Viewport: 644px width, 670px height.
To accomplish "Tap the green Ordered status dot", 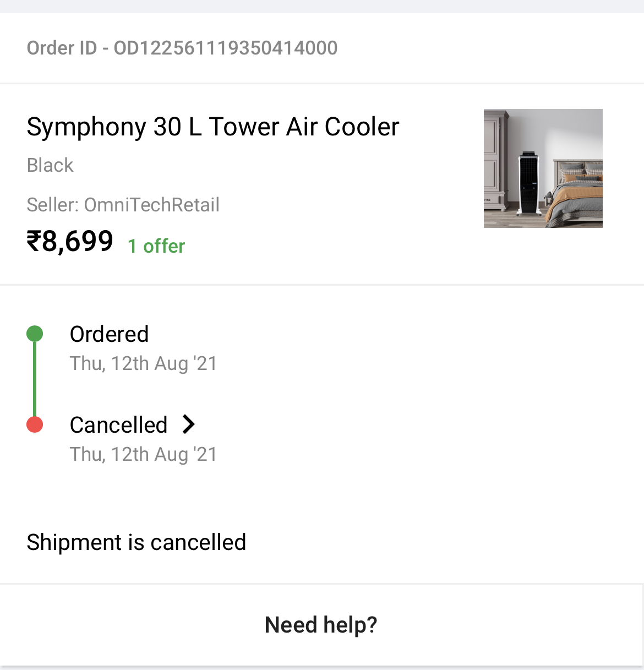I will click(x=35, y=334).
